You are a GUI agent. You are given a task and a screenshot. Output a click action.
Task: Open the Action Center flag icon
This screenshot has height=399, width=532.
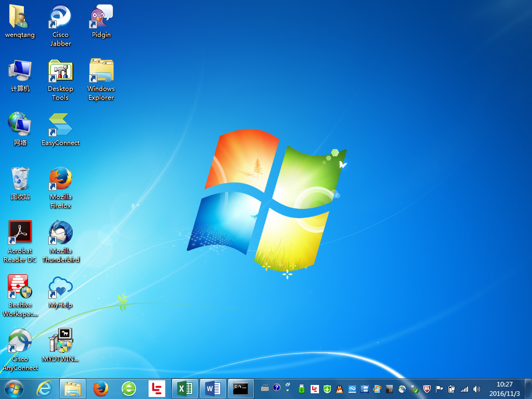coord(440,389)
